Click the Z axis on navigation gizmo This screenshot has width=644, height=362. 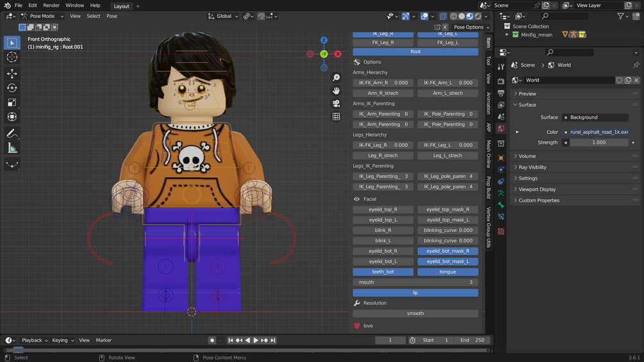point(324,40)
